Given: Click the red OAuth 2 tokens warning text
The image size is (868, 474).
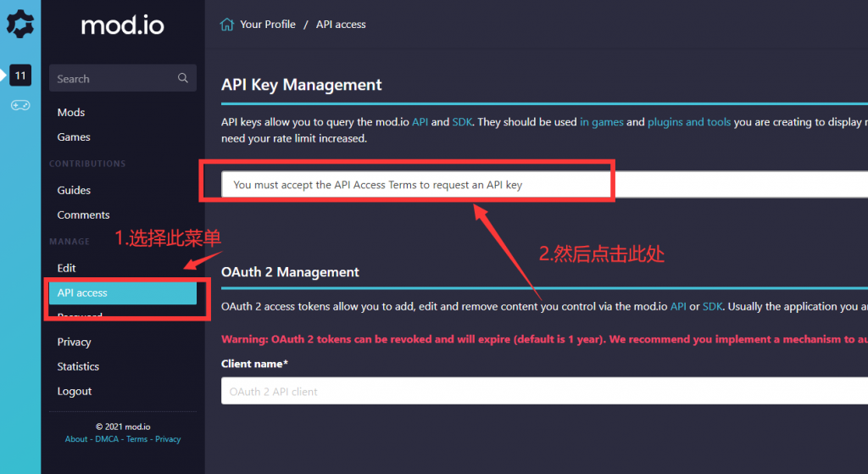Looking at the screenshot, I should coord(545,339).
